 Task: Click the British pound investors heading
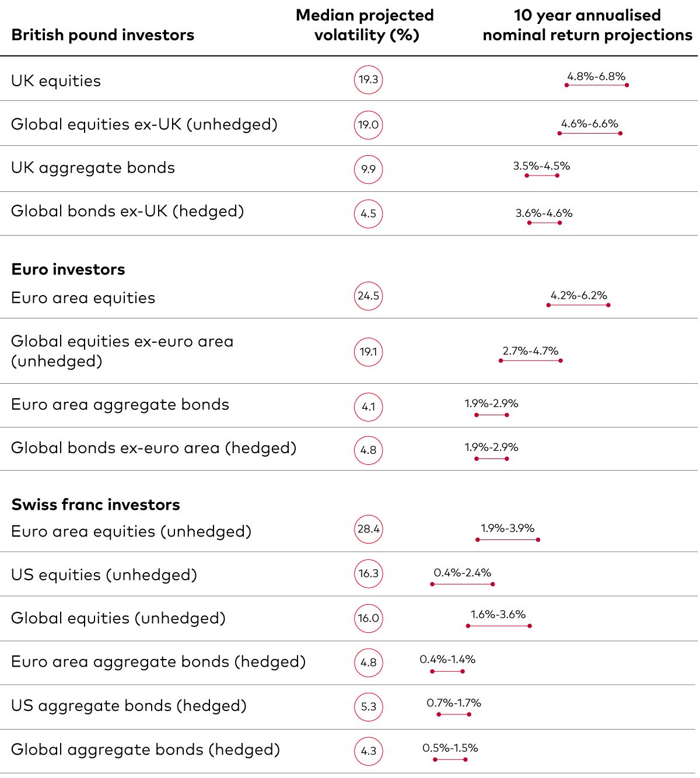tap(103, 35)
